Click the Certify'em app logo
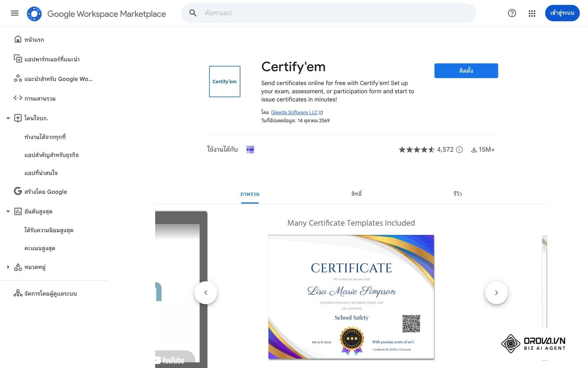Screen dimensions: 588x368 (225, 81)
